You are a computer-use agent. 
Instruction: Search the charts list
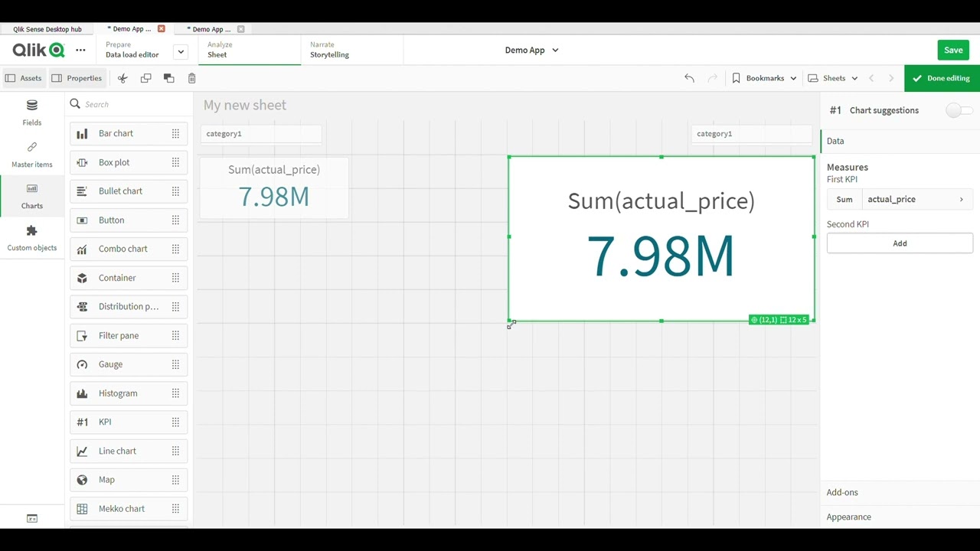tap(130, 104)
